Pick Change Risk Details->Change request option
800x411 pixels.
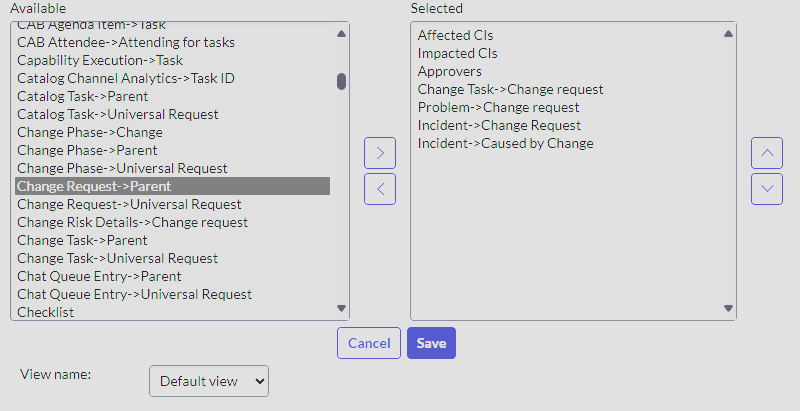click(132, 222)
